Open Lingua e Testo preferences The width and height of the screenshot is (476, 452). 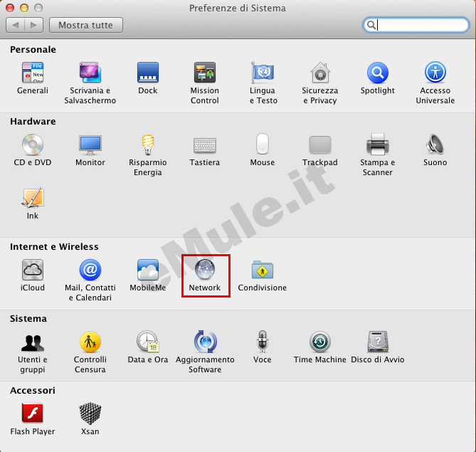pyautogui.click(x=263, y=83)
